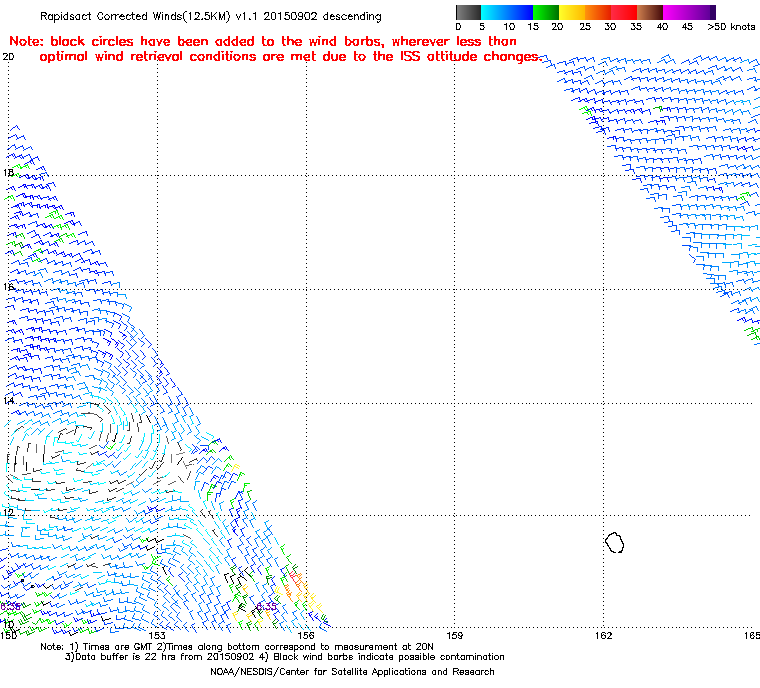
Task: Click the purple time stamp at the left edge
Action: [10, 607]
